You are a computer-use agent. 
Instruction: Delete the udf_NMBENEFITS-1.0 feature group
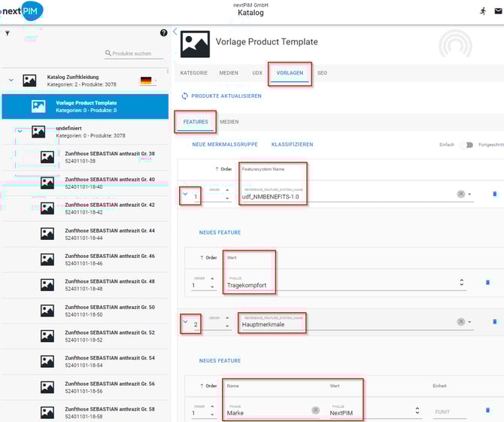click(495, 194)
